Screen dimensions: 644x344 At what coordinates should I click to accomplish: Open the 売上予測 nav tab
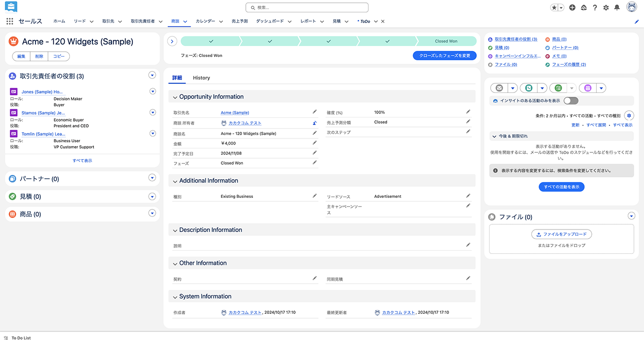click(240, 22)
